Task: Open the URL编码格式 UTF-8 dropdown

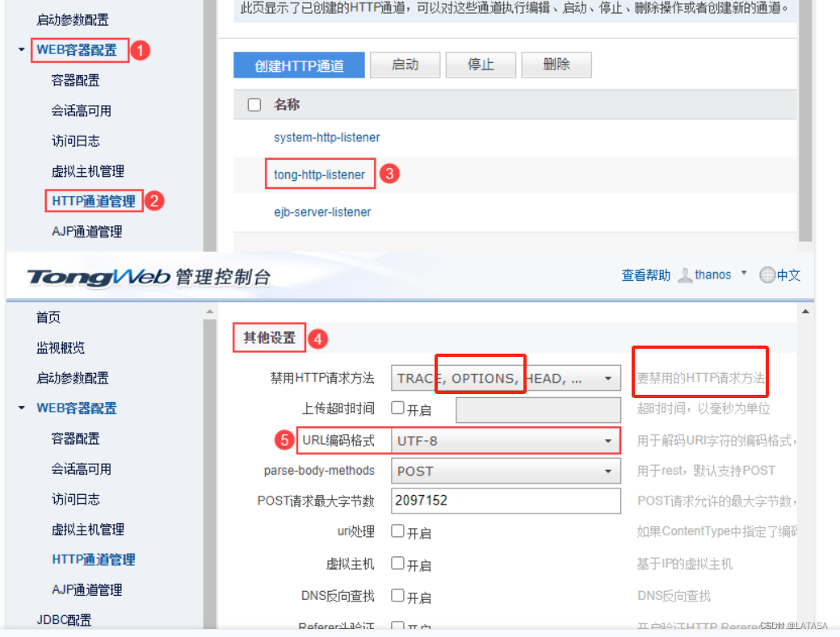Action: (x=506, y=441)
